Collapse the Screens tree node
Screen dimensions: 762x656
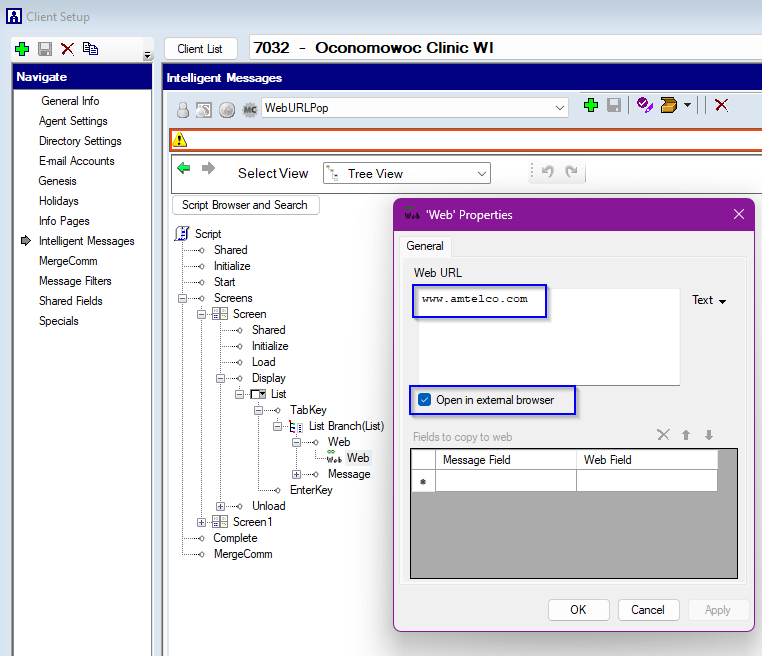click(183, 298)
